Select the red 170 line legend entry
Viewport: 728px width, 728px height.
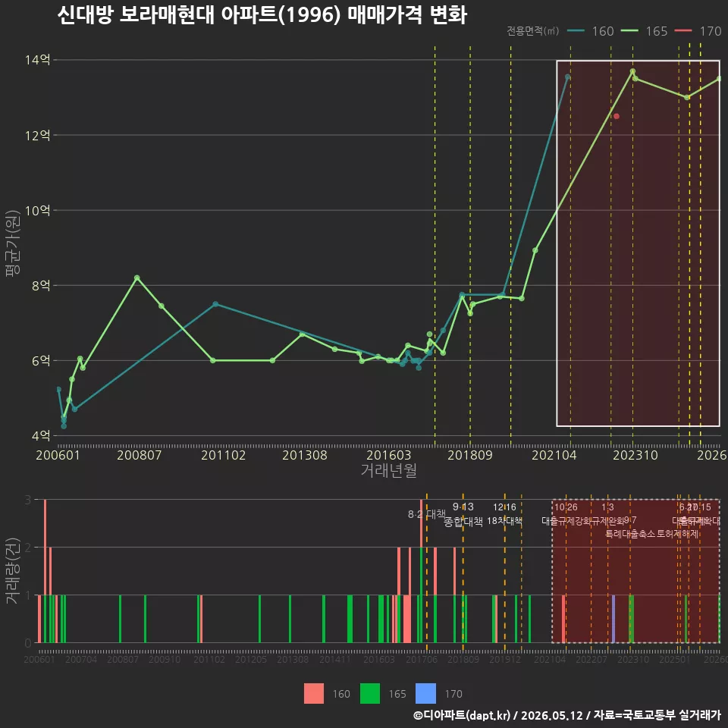tap(698, 31)
